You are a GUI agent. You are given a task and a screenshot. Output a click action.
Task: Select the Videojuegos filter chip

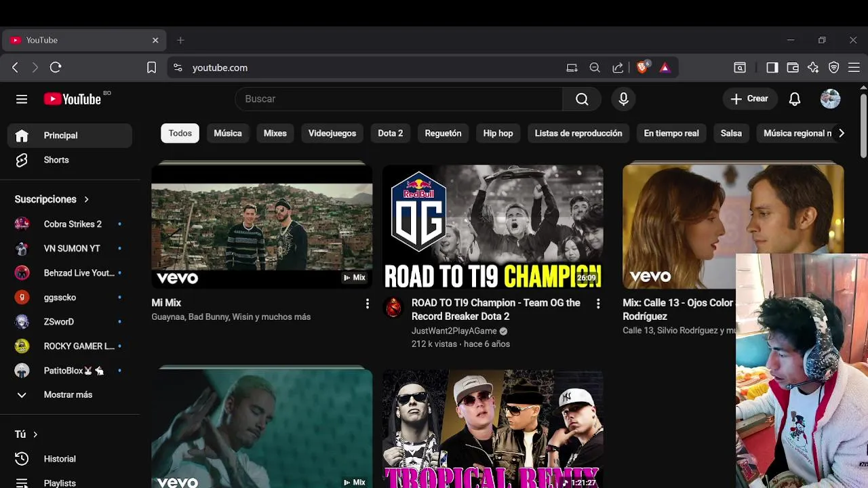point(332,134)
